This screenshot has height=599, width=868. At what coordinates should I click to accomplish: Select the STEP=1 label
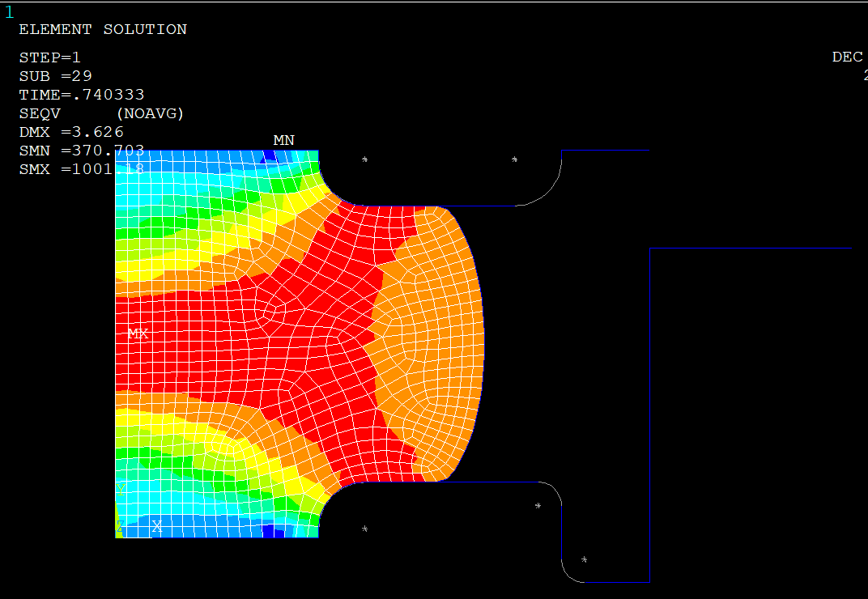tap(50, 57)
